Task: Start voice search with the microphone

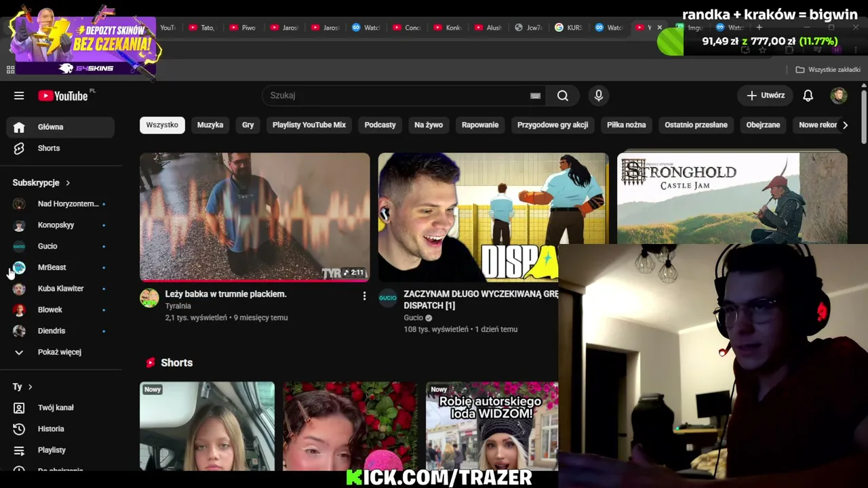Action: (x=598, y=96)
